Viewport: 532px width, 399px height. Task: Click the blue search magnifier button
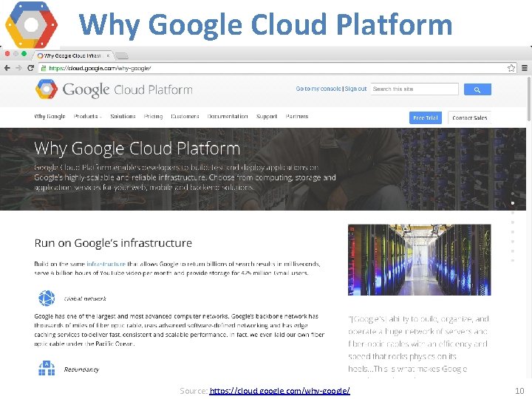click(x=477, y=89)
